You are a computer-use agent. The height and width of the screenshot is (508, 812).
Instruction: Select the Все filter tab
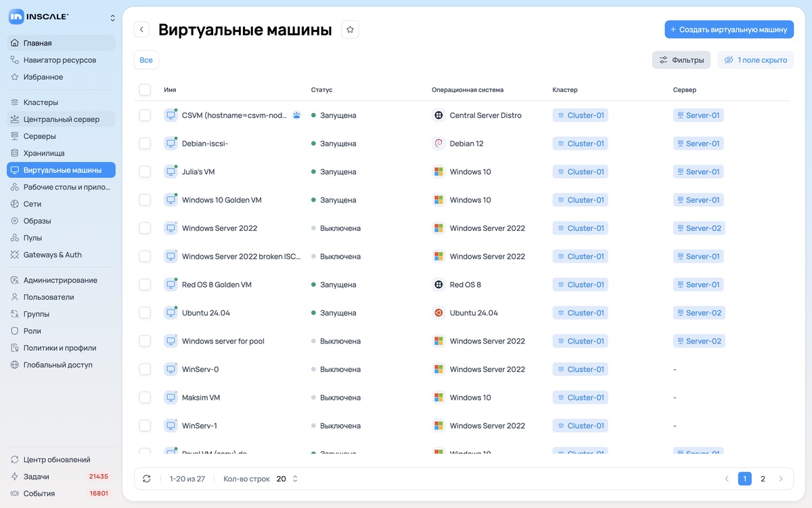pyautogui.click(x=146, y=60)
